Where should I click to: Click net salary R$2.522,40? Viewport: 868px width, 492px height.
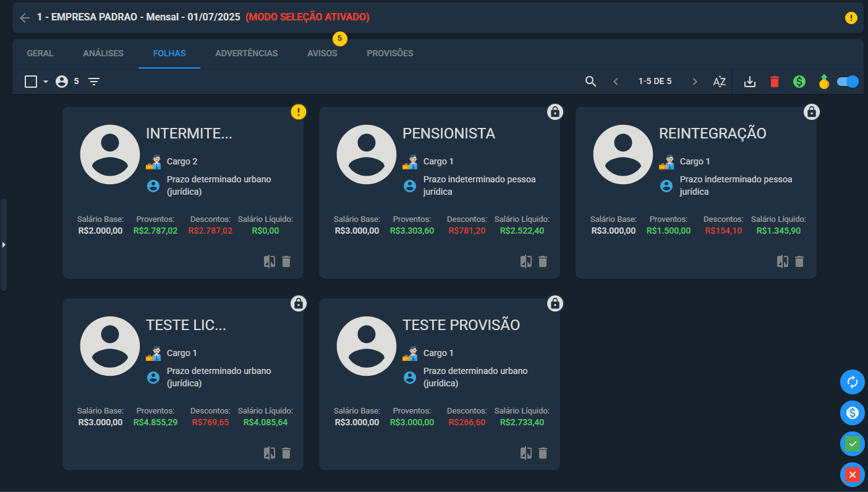(522, 231)
